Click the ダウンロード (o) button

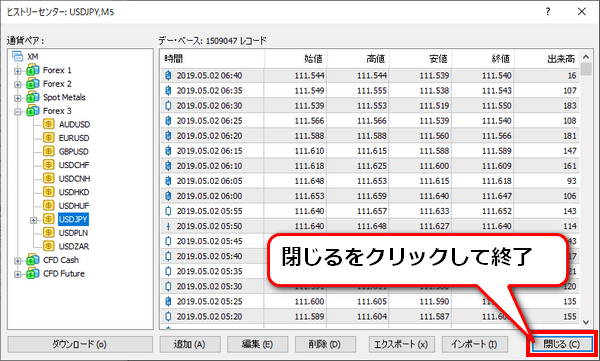[x=80, y=344]
